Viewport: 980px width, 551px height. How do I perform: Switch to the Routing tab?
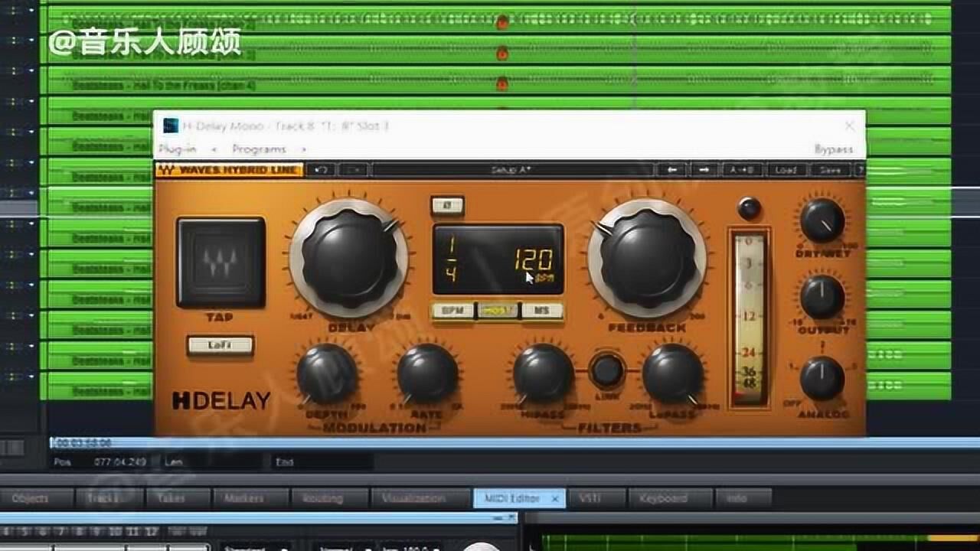(x=322, y=498)
